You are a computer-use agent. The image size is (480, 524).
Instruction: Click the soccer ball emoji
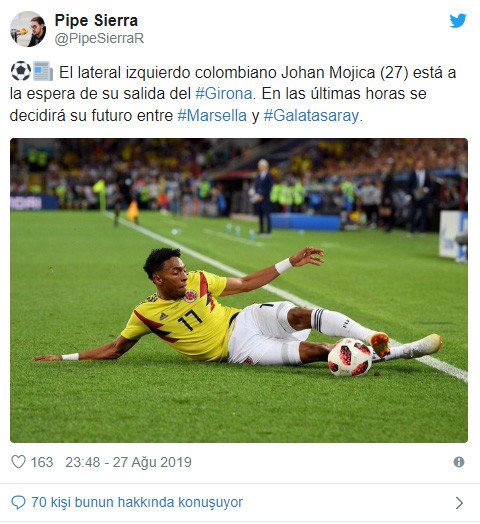21,71
